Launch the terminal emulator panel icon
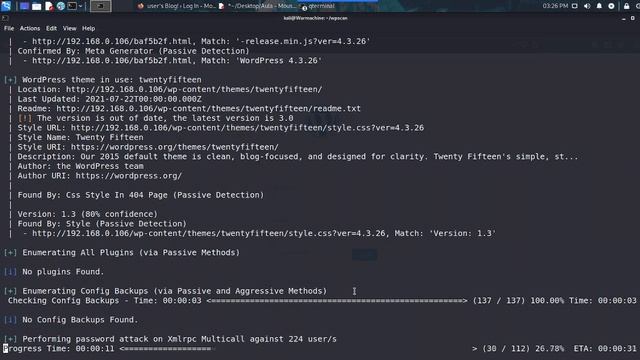Screen dimensions: 640x360 click(72, 6)
